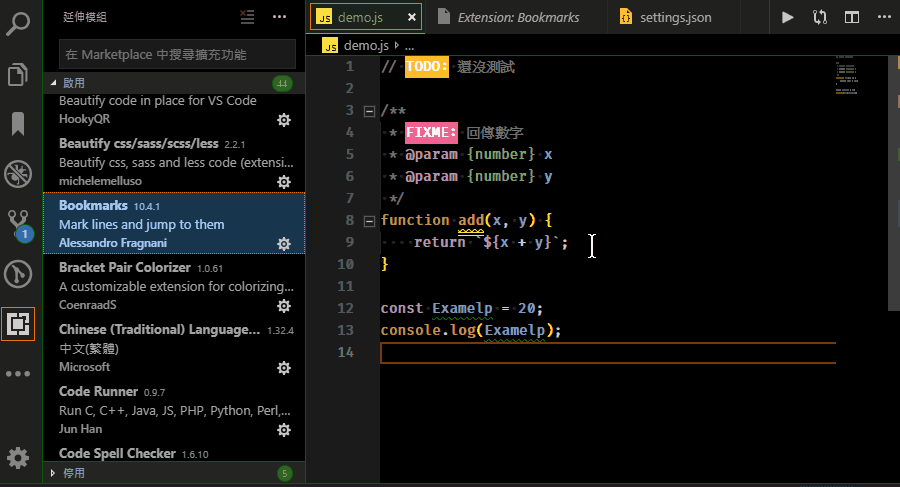Viewport: 900px width, 487px height.
Task: Open manage gear for Code Runner
Action: point(284,430)
